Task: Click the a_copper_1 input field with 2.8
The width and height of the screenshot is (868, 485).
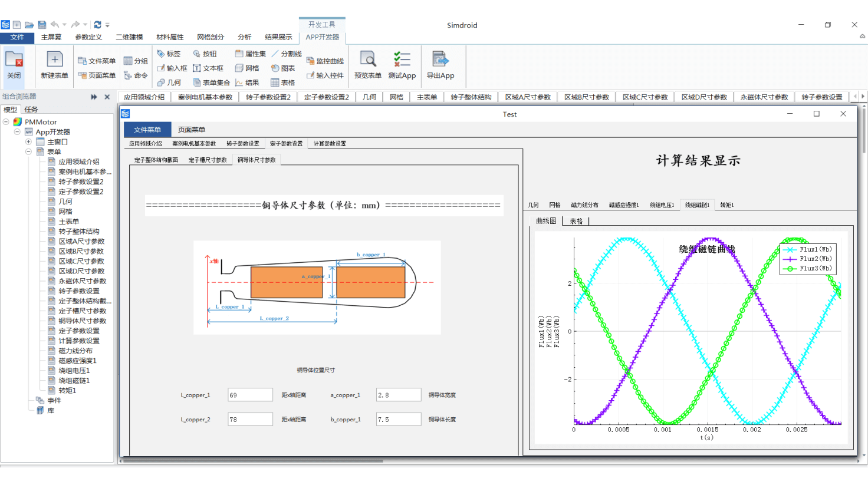Action: (x=399, y=395)
